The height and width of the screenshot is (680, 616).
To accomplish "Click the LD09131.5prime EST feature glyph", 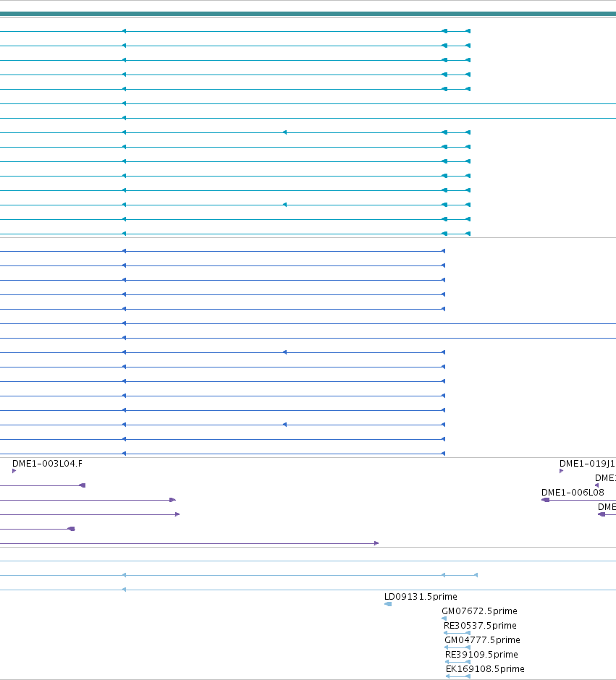I will pyautogui.click(x=388, y=604).
